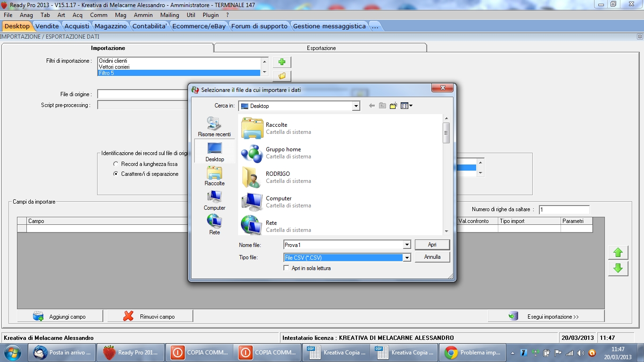The image size is (644, 362).
Task: Select Desktop in the places bar
Action: [215, 151]
